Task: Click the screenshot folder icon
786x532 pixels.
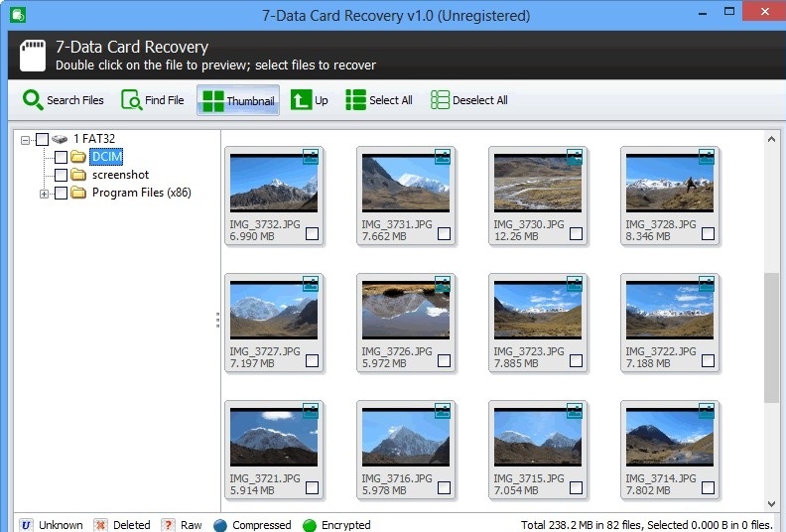Action: tap(77, 175)
